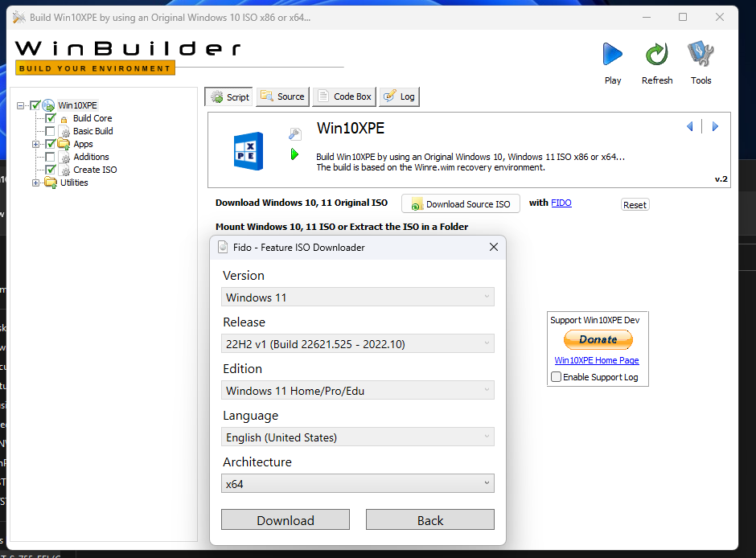
Task: Maximize the WinBuilder window
Action: (683, 18)
